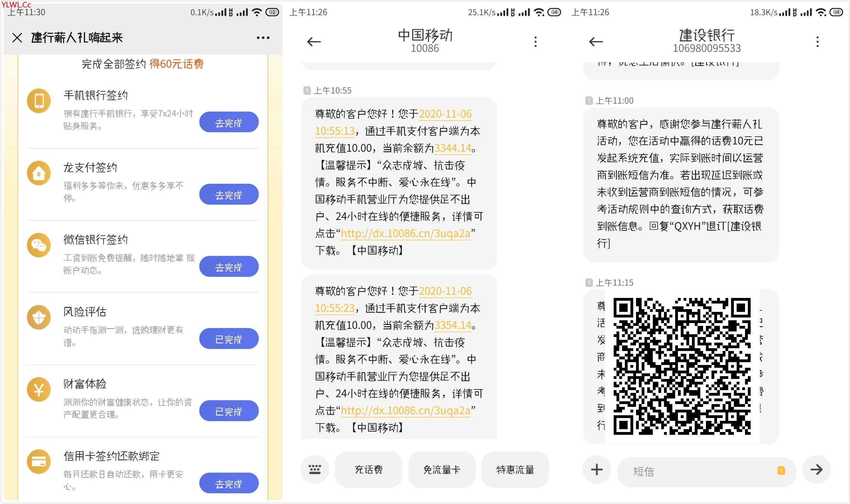Focus the 短信 message input field
Screen dimensions: 850x504
pos(707,472)
